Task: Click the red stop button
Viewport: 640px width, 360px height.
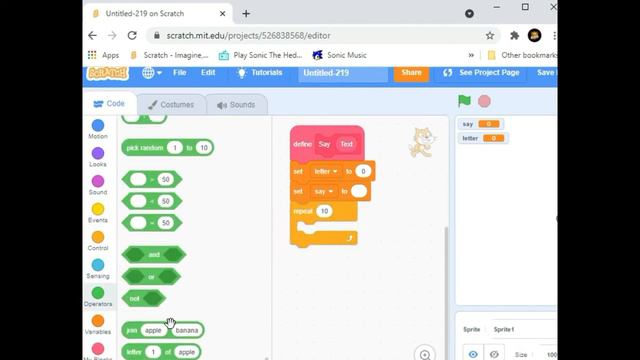Action: 484,101
